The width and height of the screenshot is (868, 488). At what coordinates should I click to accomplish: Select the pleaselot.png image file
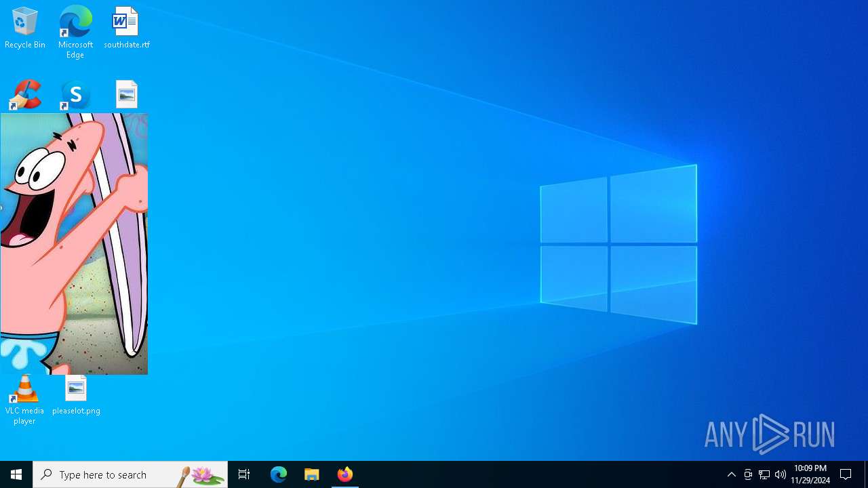[x=76, y=396]
